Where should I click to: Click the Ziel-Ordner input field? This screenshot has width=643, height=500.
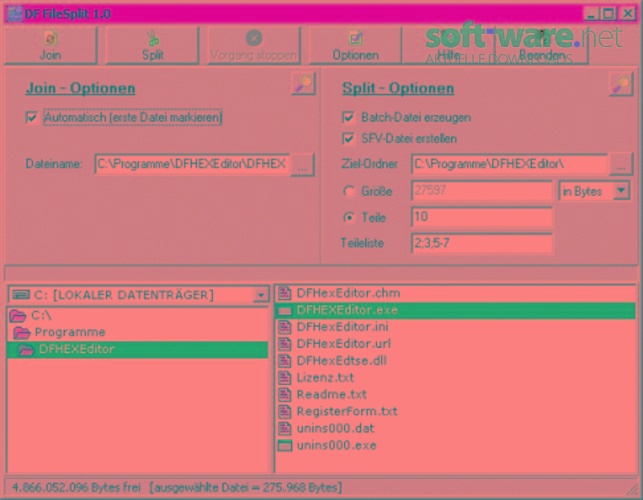pos(510,164)
